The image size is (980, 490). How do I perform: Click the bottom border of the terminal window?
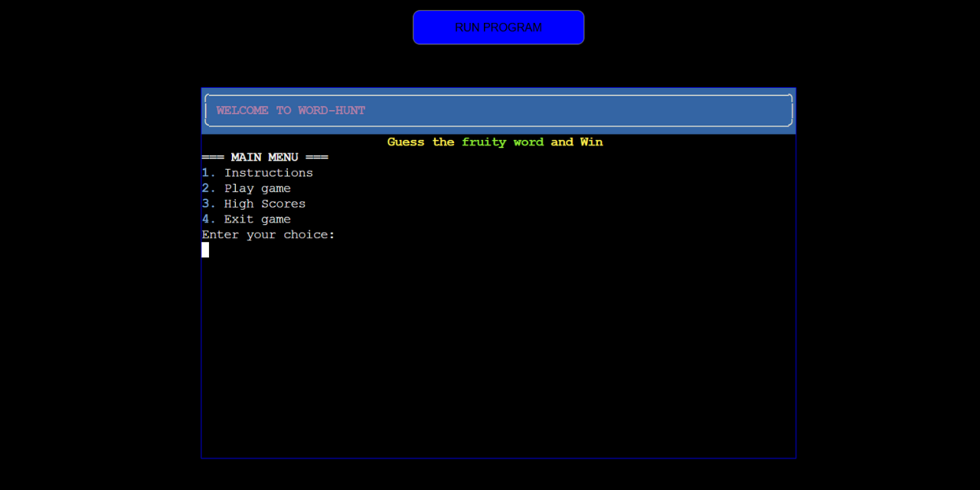coord(498,457)
